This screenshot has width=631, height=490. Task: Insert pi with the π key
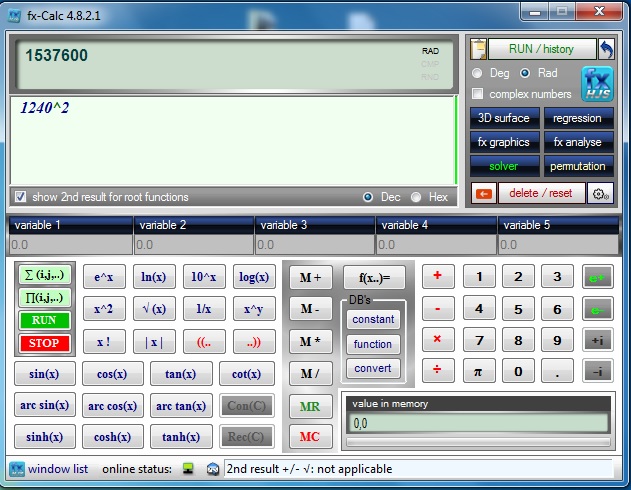point(479,371)
